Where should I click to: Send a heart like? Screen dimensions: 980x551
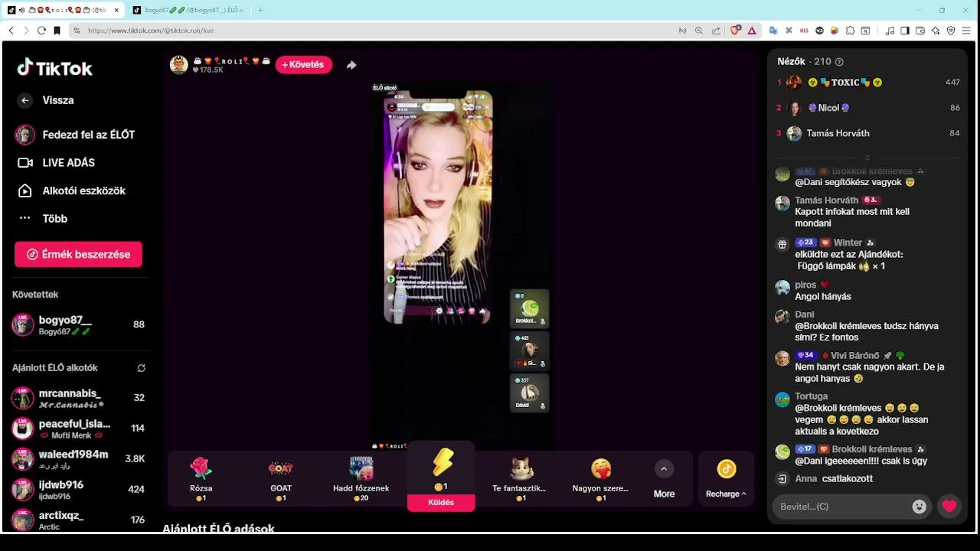click(950, 507)
